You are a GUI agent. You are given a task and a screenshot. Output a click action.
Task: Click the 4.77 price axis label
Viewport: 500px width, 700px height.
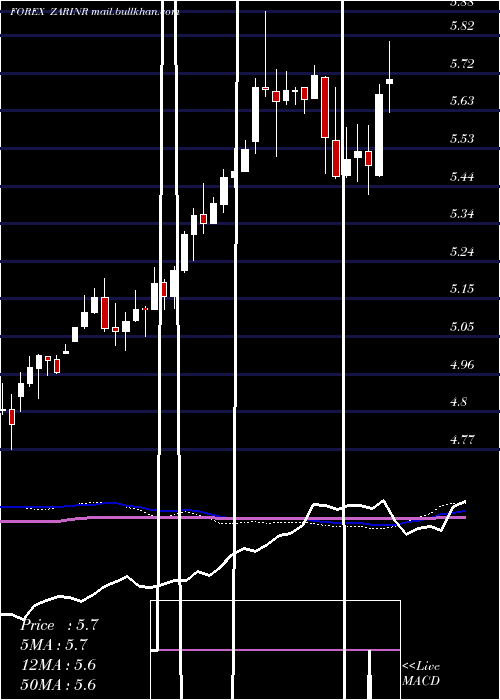(x=462, y=440)
